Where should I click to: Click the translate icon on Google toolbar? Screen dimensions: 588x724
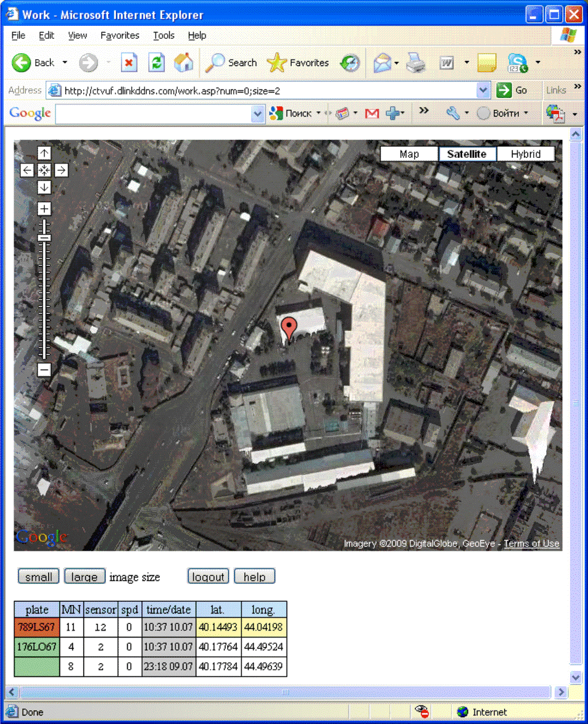click(x=555, y=113)
